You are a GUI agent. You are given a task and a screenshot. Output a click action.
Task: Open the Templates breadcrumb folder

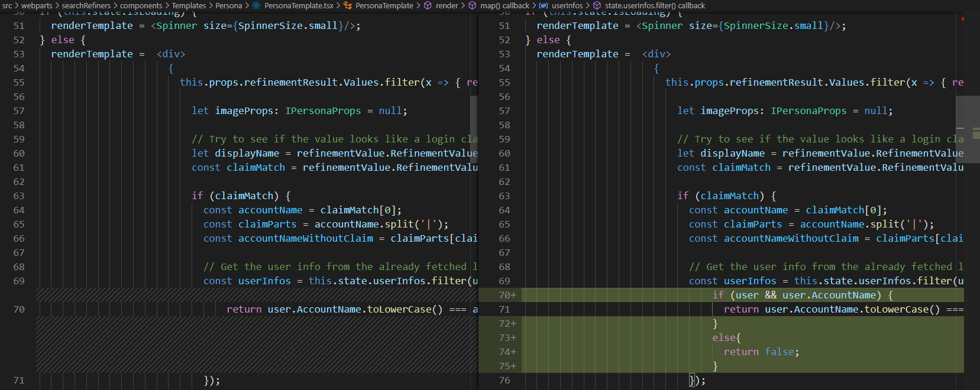(189, 5)
